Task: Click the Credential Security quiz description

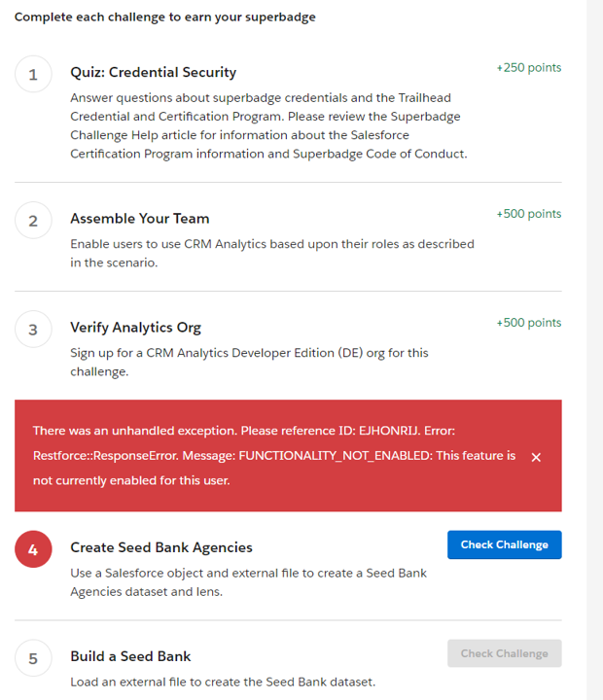Action: [x=265, y=126]
